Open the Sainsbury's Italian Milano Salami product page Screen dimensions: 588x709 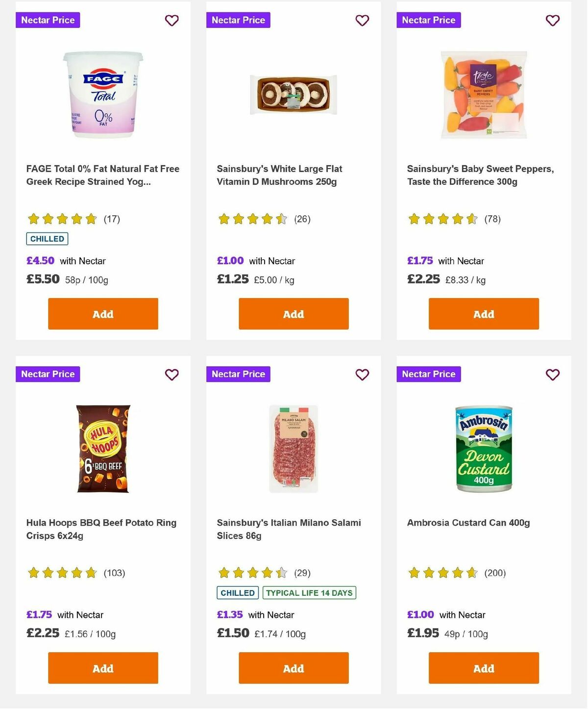289,529
